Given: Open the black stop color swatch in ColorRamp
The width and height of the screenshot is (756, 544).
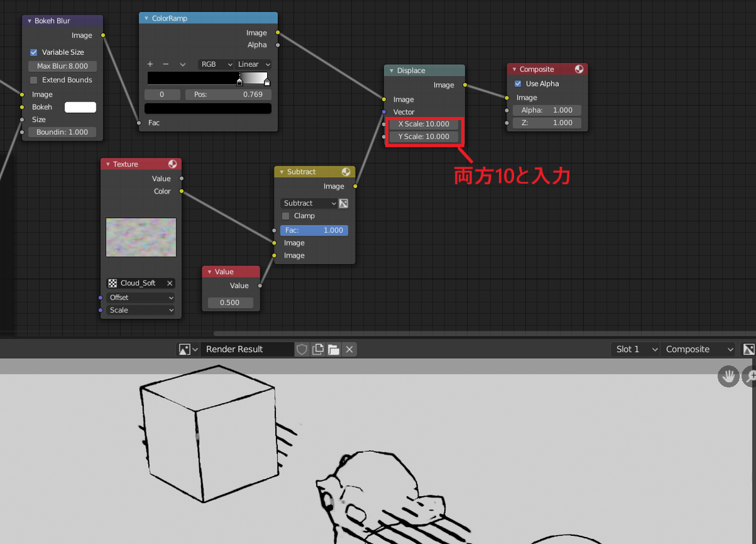Looking at the screenshot, I should [x=208, y=108].
